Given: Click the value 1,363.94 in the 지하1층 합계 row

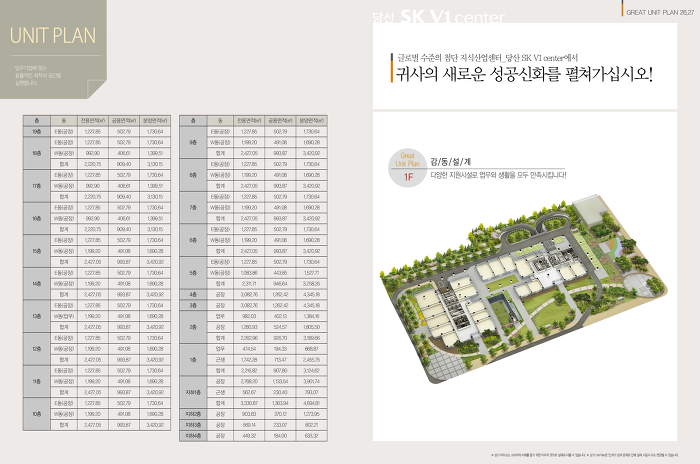Looking at the screenshot, I should tap(280, 403).
